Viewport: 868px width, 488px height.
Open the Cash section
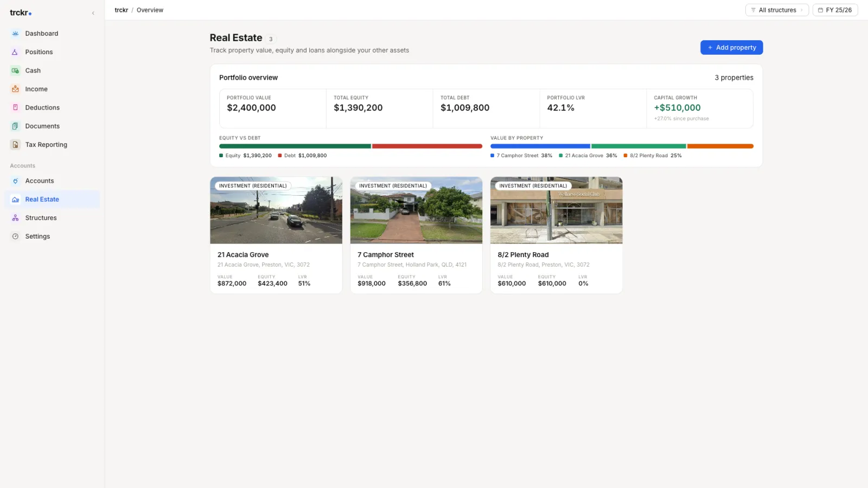[52, 70]
